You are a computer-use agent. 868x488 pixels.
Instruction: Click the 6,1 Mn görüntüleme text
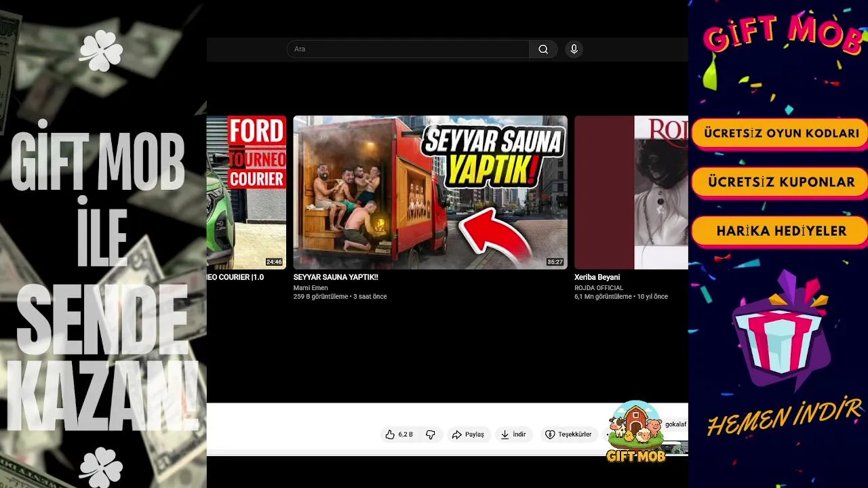click(604, 297)
